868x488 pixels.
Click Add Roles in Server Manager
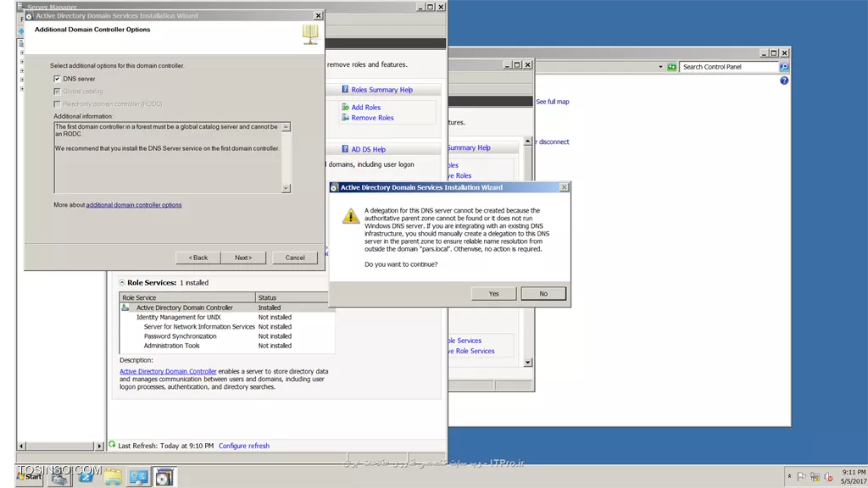coord(365,108)
